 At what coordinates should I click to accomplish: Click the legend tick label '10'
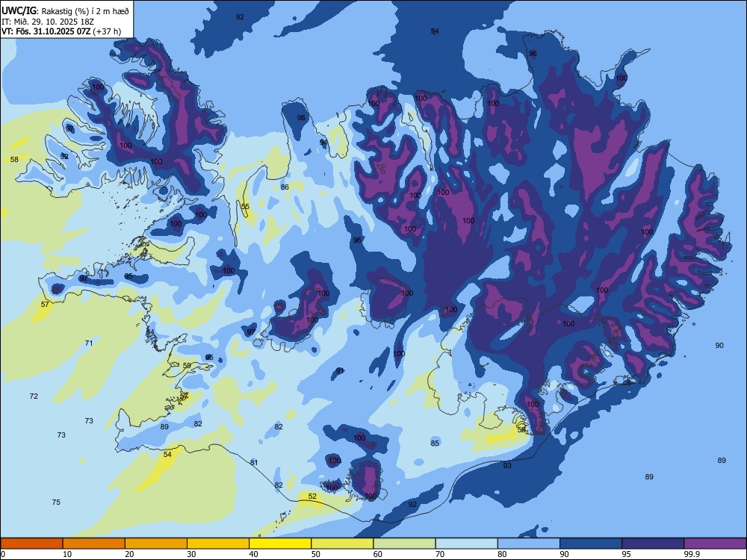click(67, 554)
